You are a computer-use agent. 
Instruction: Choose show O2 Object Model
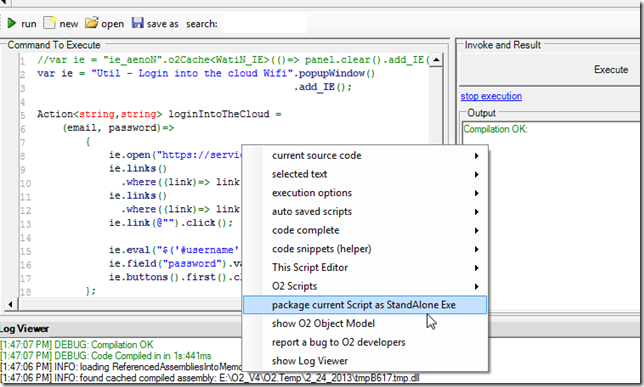365,324
